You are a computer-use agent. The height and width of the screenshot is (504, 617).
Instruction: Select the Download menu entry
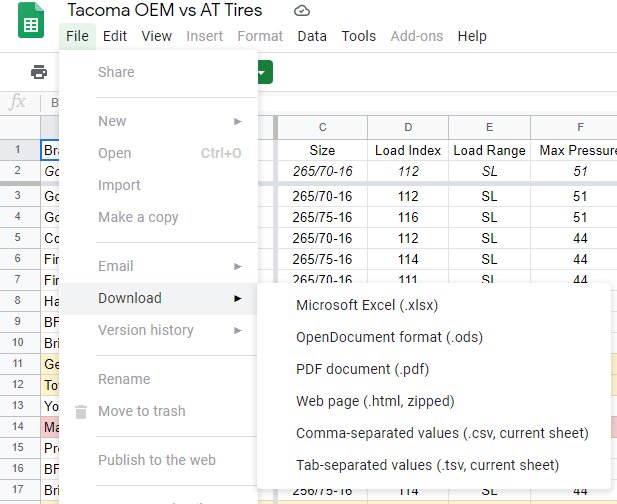click(x=158, y=298)
